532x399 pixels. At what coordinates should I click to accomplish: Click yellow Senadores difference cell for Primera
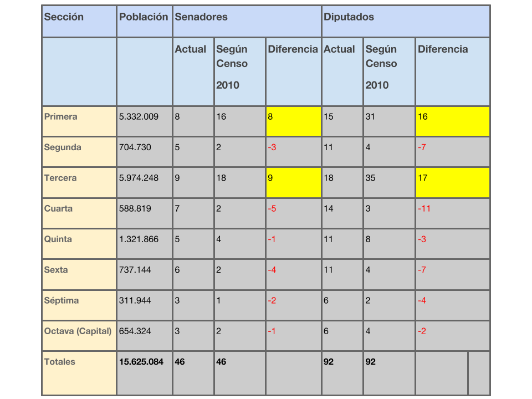[294, 121]
